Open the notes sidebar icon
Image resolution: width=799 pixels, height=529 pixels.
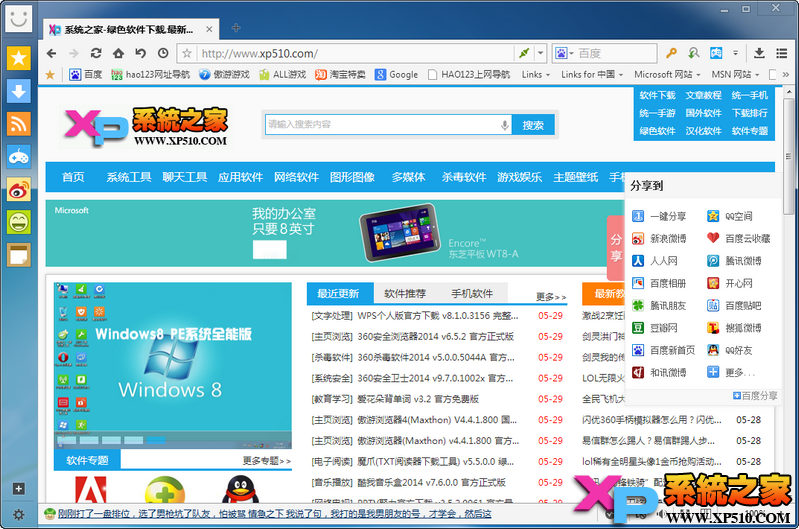click(x=19, y=255)
